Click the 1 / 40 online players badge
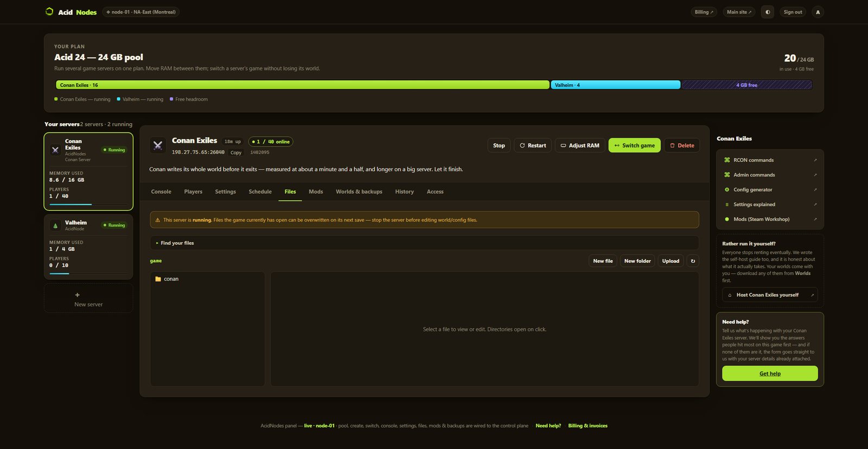Viewport: 868px width, 449px height. coord(271,142)
